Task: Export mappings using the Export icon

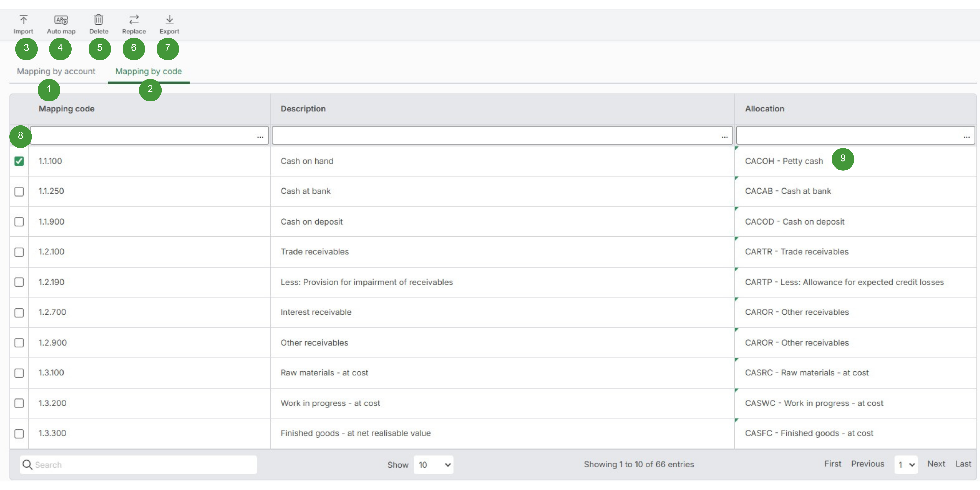Action: click(169, 19)
